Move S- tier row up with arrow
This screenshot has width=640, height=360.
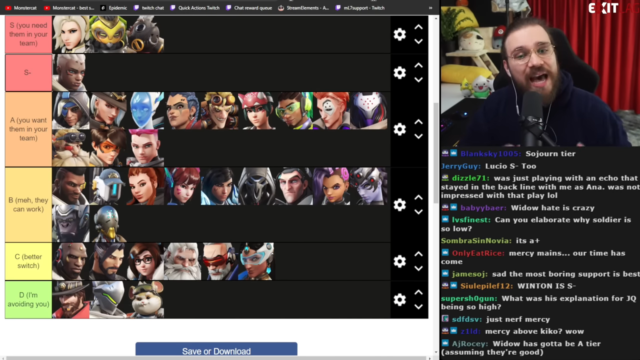coord(418,65)
